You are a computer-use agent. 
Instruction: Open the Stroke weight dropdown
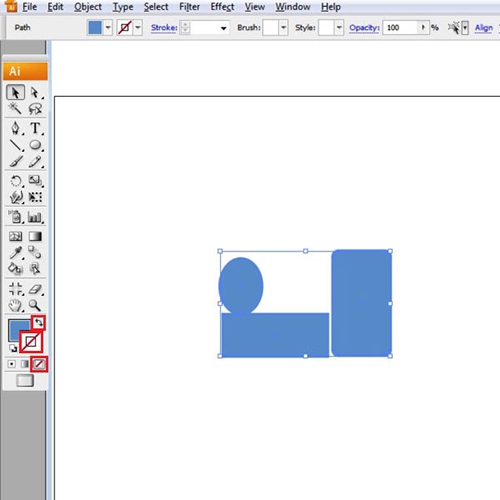224,28
